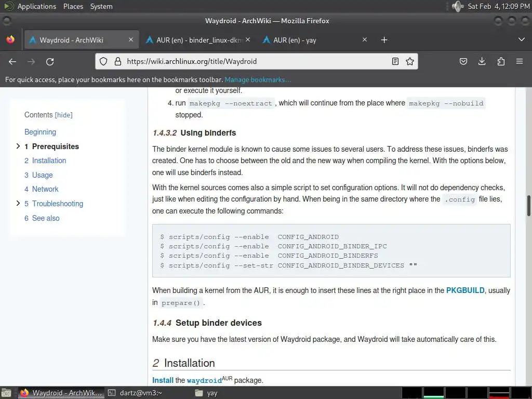Go back to the previous page
532x399 pixels.
pyautogui.click(x=12, y=61)
